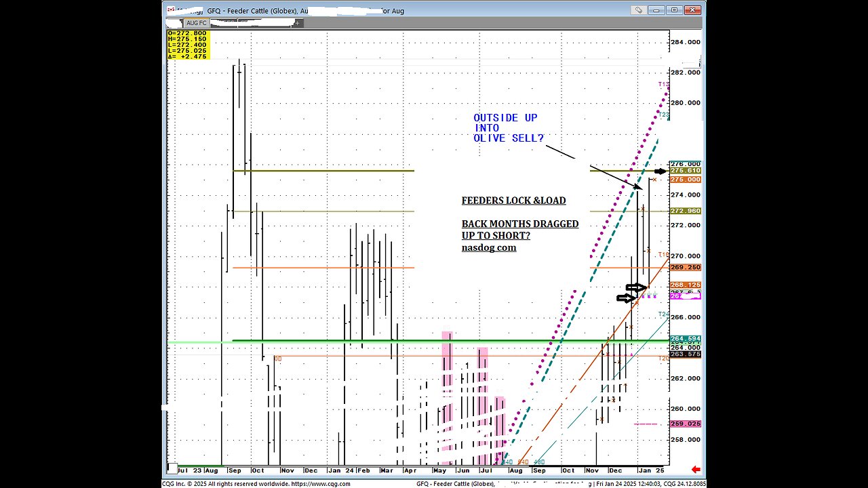Viewport: 868px width, 488px height.
Task: Select the 269.250 orange price label
Action: 685,268
